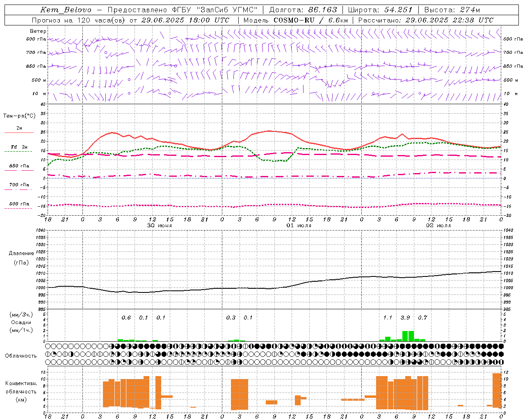Click the (мм/3ч.) precipitation unit label
Image resolution: width=525 pixels, height=420 pixels.
coord(21,315)
